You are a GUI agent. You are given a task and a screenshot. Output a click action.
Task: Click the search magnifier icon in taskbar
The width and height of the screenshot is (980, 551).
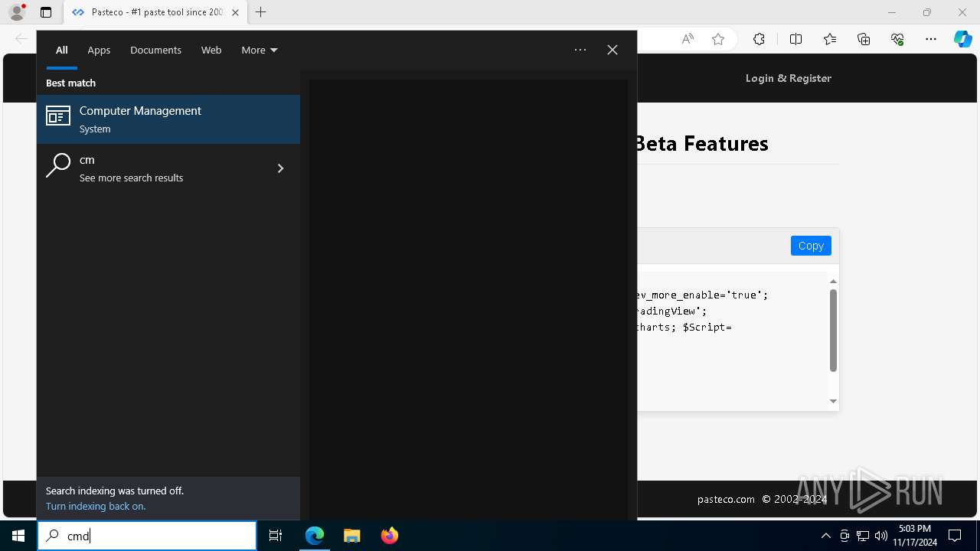52,536
